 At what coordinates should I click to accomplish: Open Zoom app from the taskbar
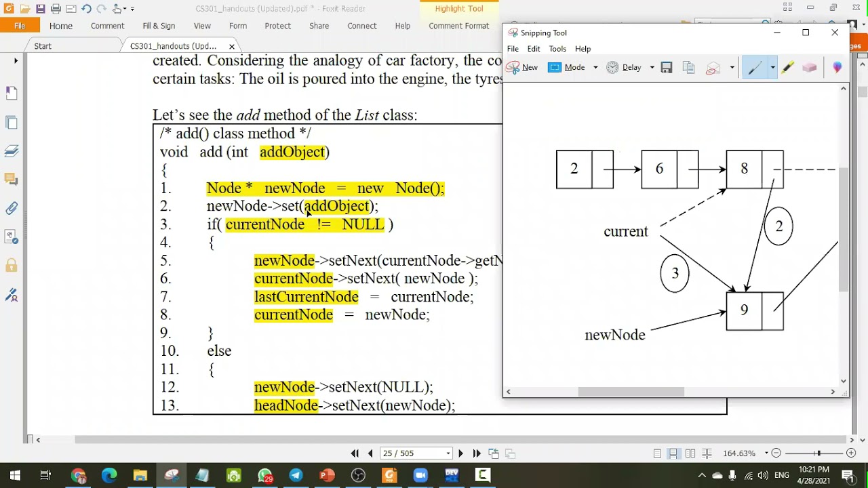click(420, 475)
